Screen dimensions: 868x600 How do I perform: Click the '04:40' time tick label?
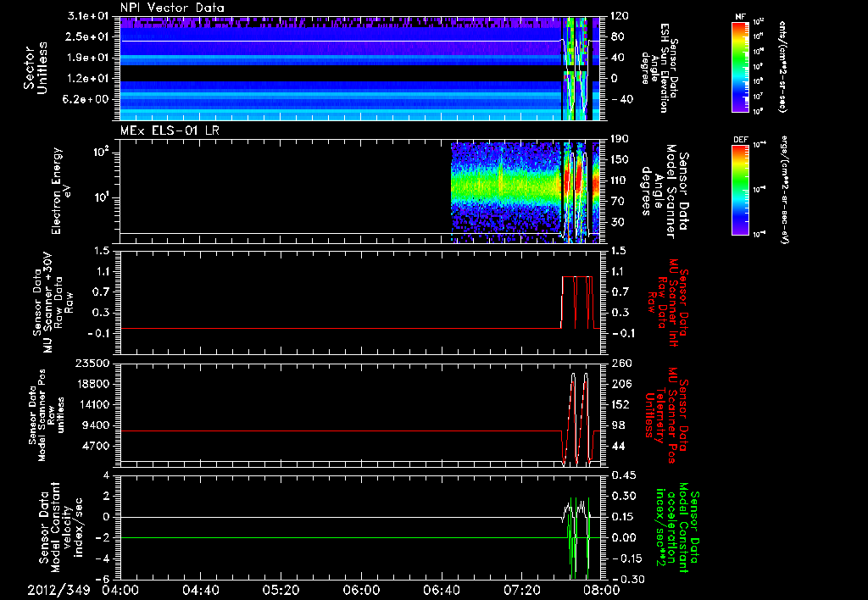point(200,590)
